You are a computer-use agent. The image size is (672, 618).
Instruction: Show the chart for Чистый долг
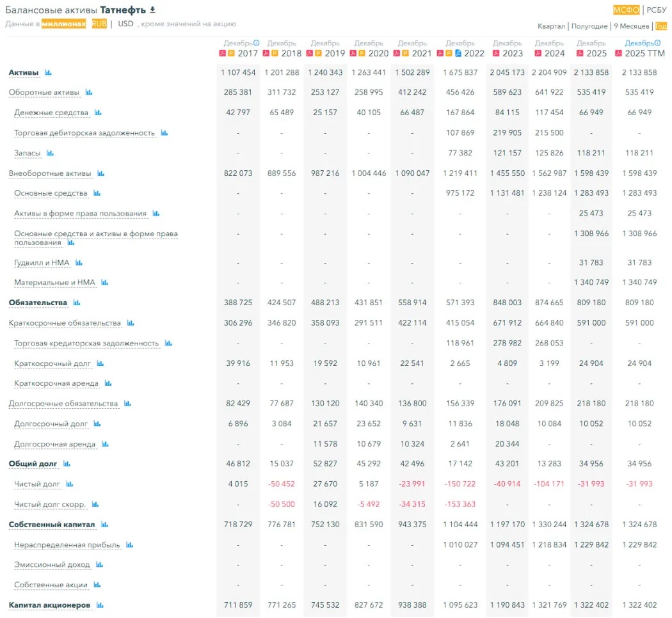70,484
